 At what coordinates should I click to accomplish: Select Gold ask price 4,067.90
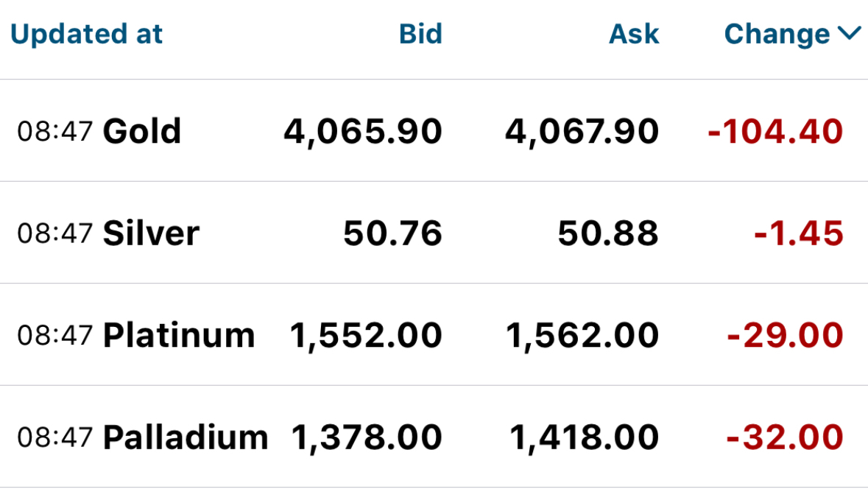pyautogui.click(x=582, y=132)
